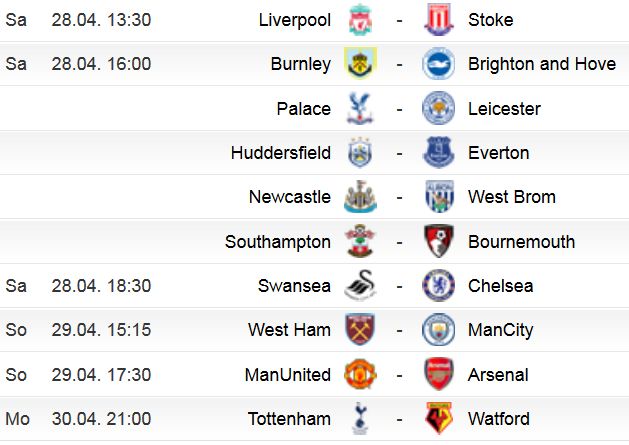Select the Swansea swan logo
Image resolution: width=629 pixels, height=445 pixels.
click(x=360, y=286)
